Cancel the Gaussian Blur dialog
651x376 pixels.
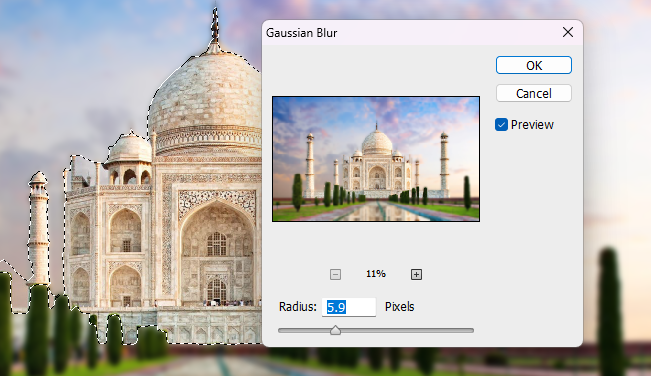pyautogui.click(x=534, y=93)
